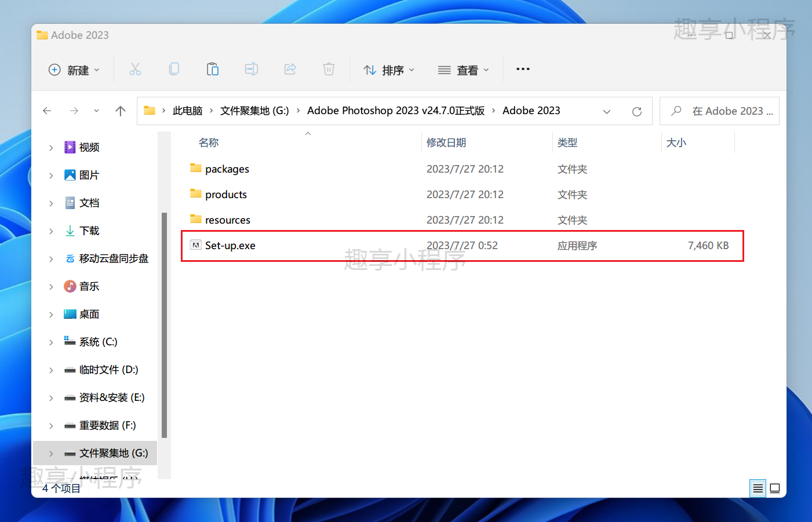Click the resources folder icon
This screenshot has width=812, height=522.
[x=196, y=219]
